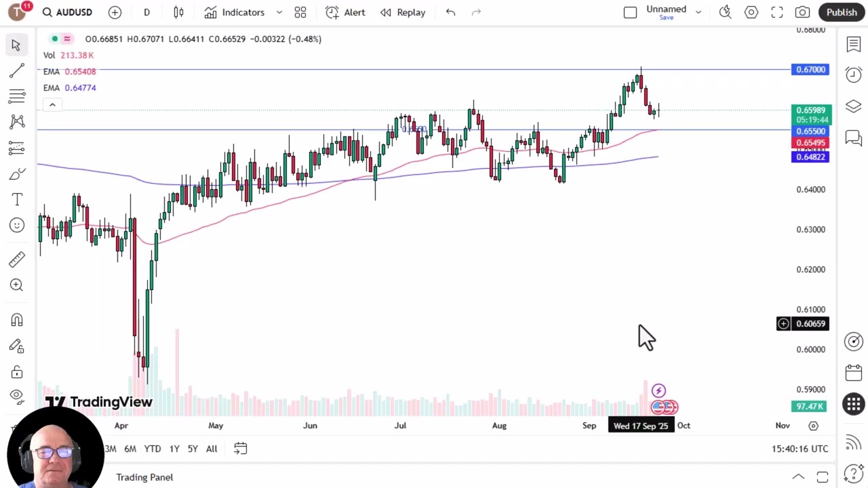
Task: Open chart settings hexagon icon
Action: pos(751,12)
